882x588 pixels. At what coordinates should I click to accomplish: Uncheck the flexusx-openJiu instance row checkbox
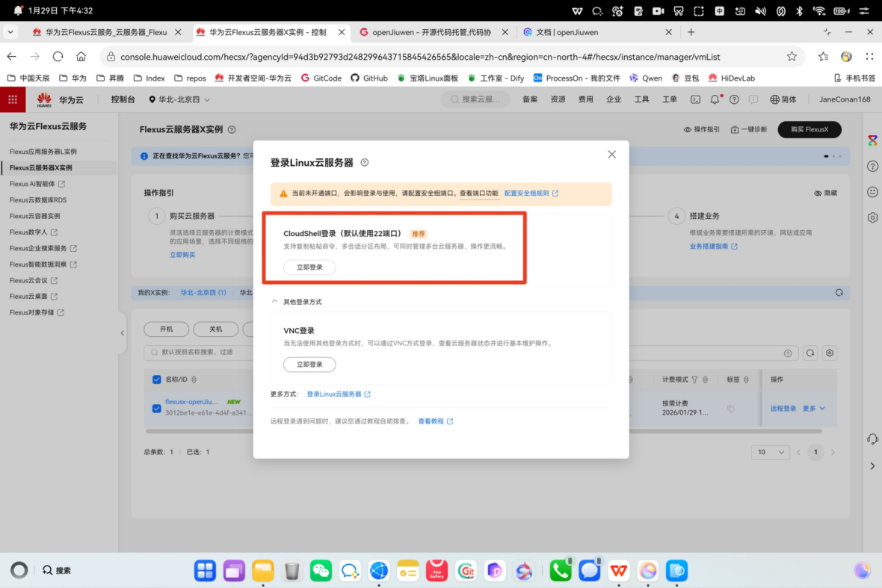tap(156, 408)
